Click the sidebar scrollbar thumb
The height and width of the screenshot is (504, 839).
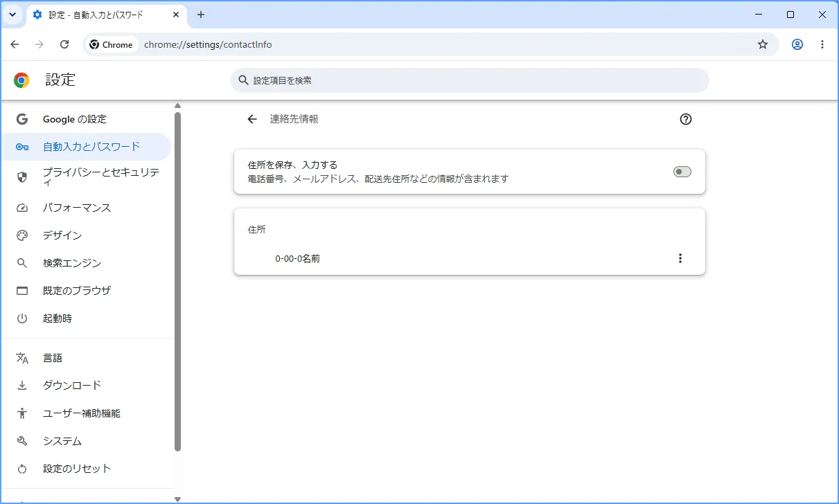pos(177,281)
